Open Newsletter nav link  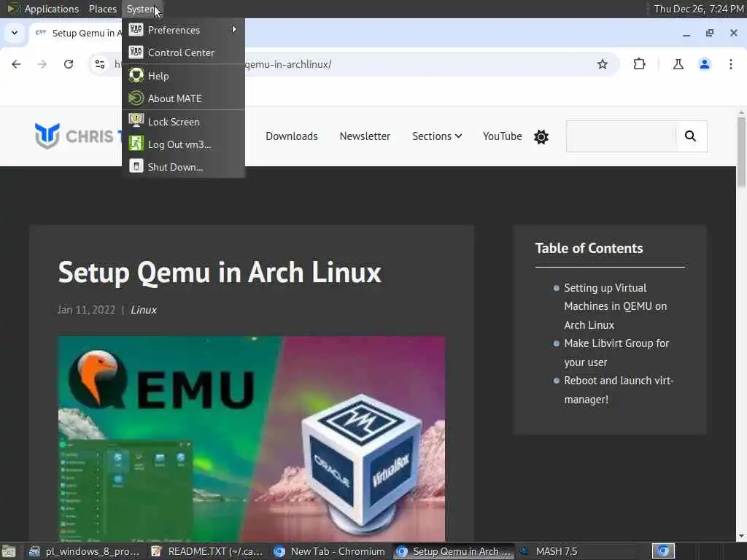tap(365, 136)
